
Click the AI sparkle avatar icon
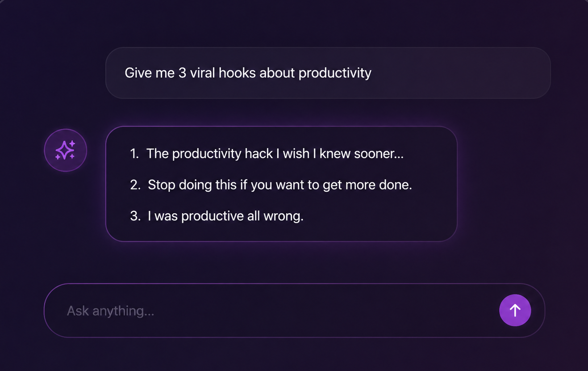click(x=65, y=150)
